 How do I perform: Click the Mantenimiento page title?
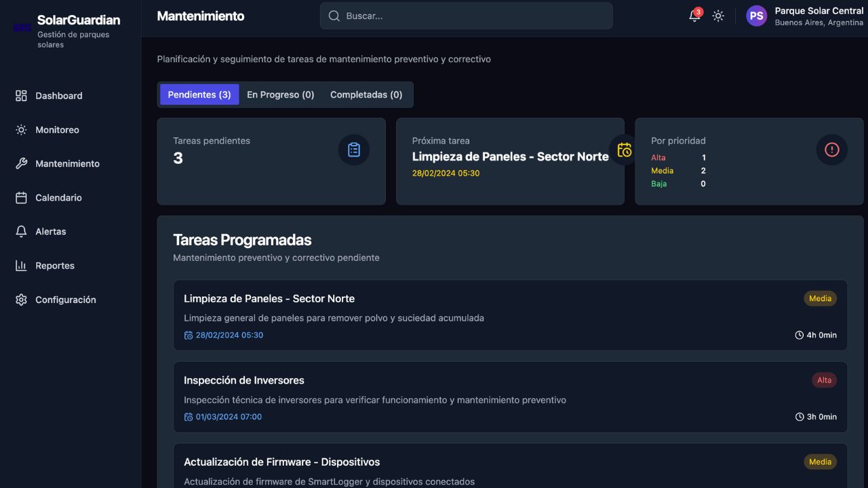tap(201, 16)
